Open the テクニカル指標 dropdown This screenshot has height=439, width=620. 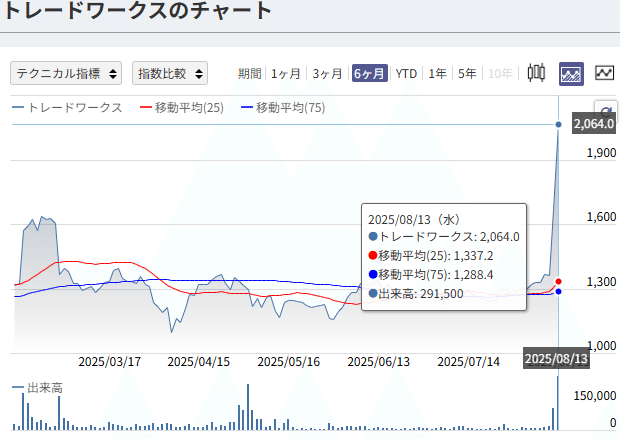(x=66, y=73)
